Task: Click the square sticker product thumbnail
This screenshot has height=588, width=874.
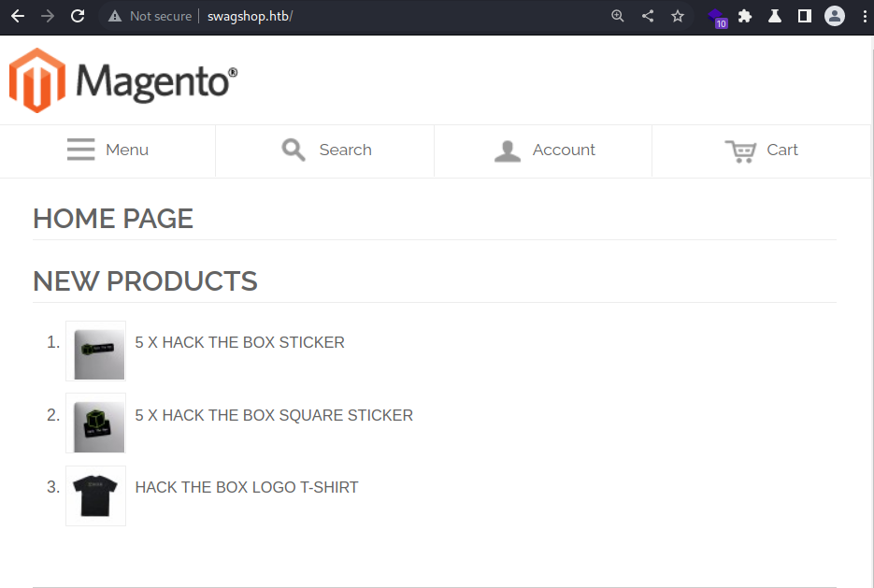Action: click(96, 423)
